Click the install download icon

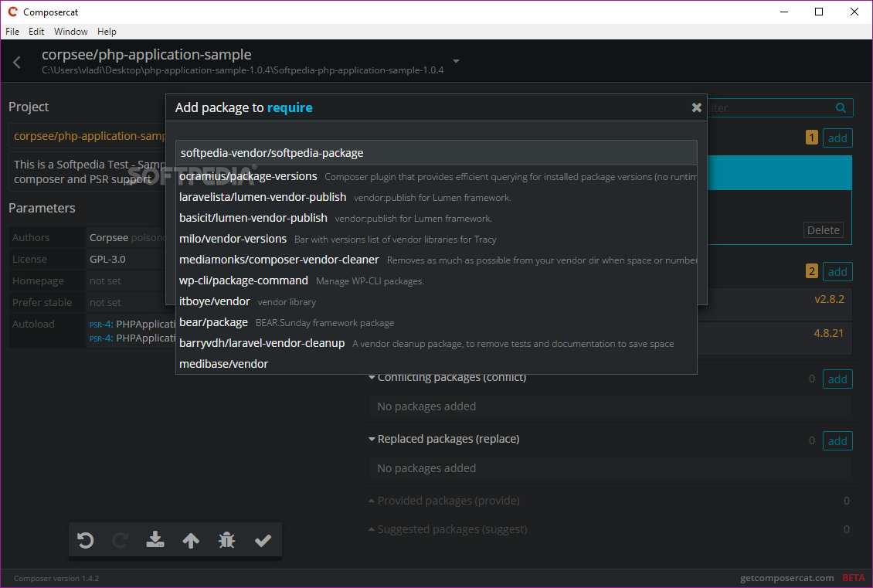point(155,539)
